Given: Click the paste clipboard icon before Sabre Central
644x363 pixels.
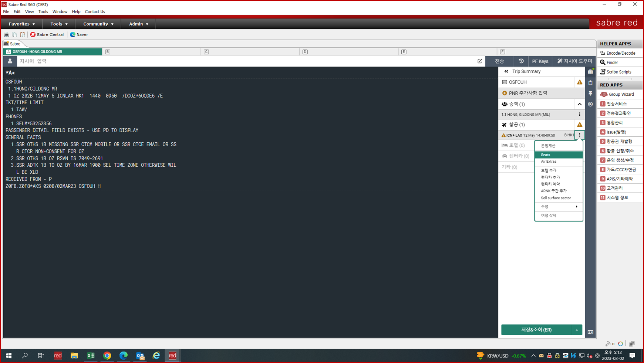Looking at the screenshot, I should pyautogui.click(x=23, y=34).
